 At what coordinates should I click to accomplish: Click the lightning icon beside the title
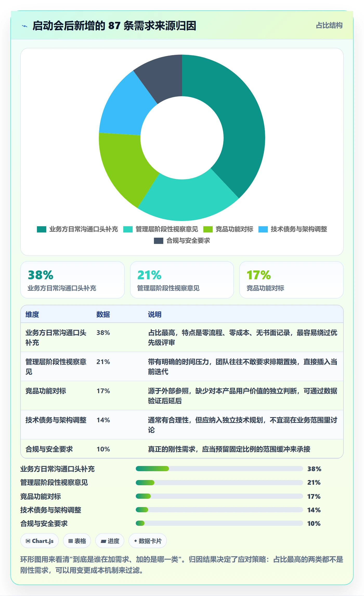tap(25, 26)
